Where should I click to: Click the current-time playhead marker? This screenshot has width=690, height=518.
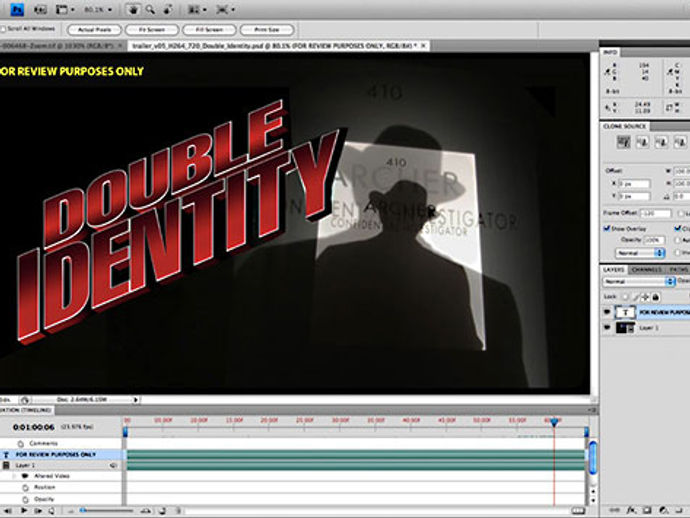554,422
